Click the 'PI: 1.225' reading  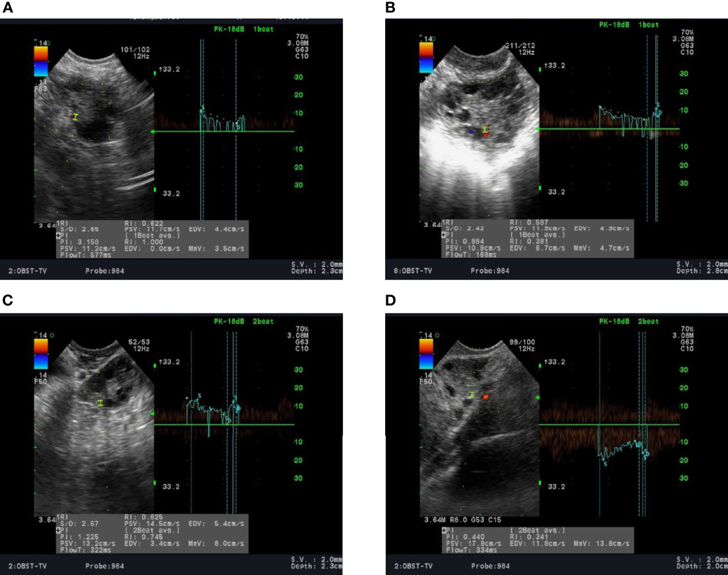click(79, 537)
